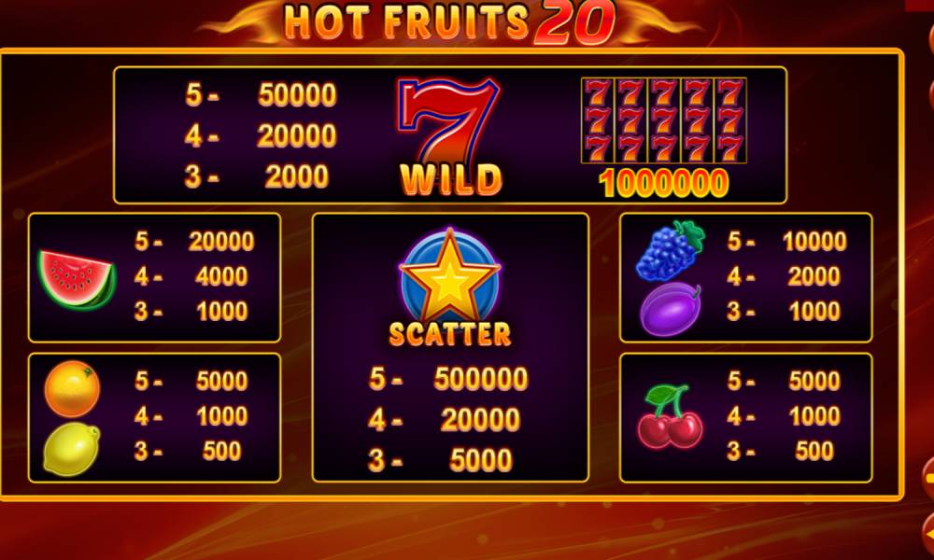The height and width of the screenshot is (560, 934).
Task: Click the red cherries symbol
Action: click(670, 416)
